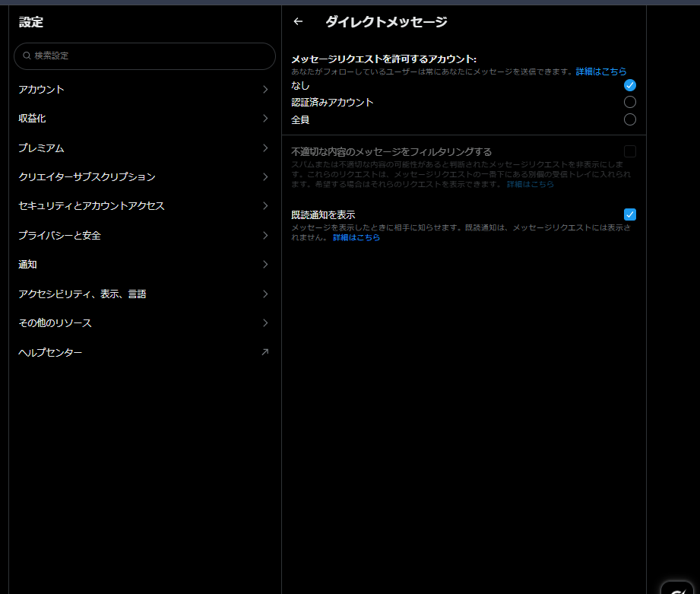Open the プライバシーと安全 menu item
700x594 pixels.
(x=144, y=235)
